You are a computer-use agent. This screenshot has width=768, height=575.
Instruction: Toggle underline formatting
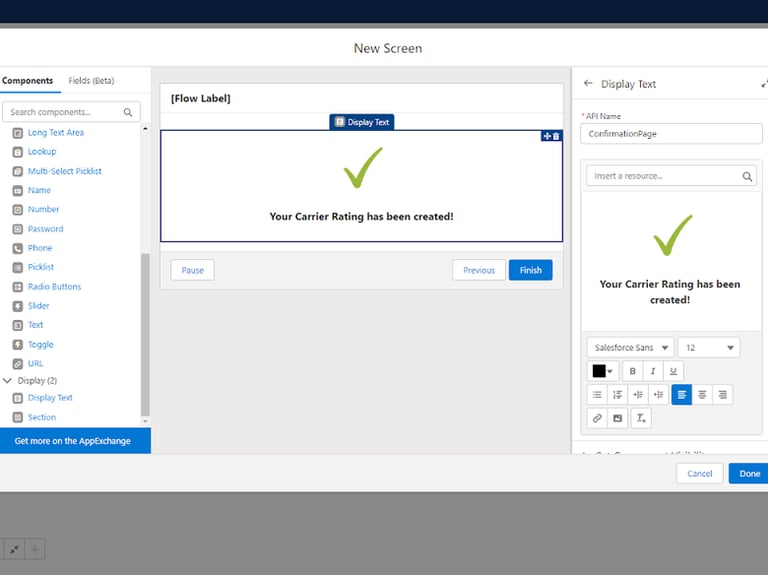click(x=673, y=371)
